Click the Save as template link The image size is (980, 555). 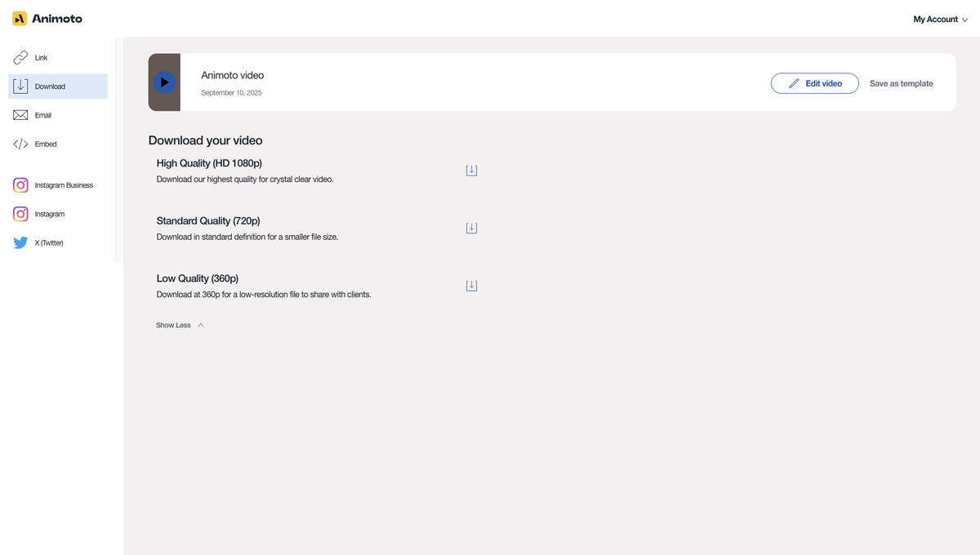pyautogui.click(x=901, y=82)
